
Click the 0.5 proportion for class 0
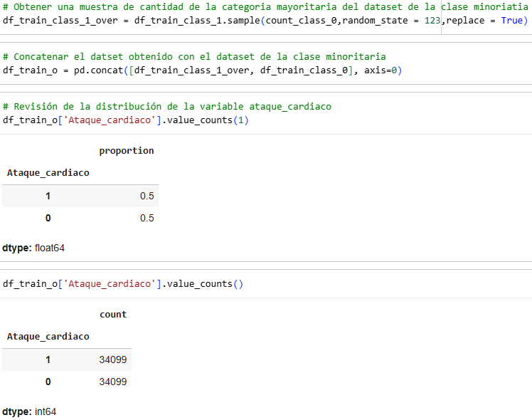(x=147, y=218)
